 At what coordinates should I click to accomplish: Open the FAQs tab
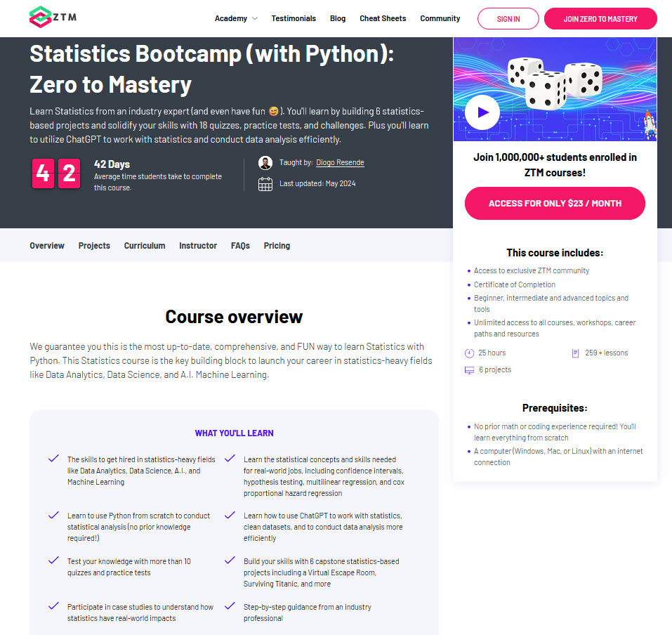240,246
